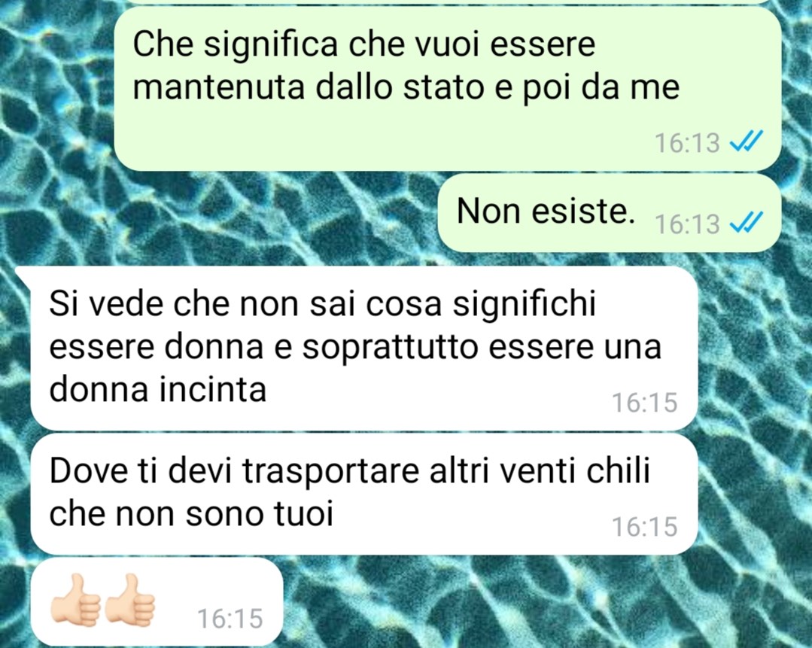Tap the text 'essere donna e soprattutto essere una'
Viewport: 812px width, 648px height.
tap(355, 346)
